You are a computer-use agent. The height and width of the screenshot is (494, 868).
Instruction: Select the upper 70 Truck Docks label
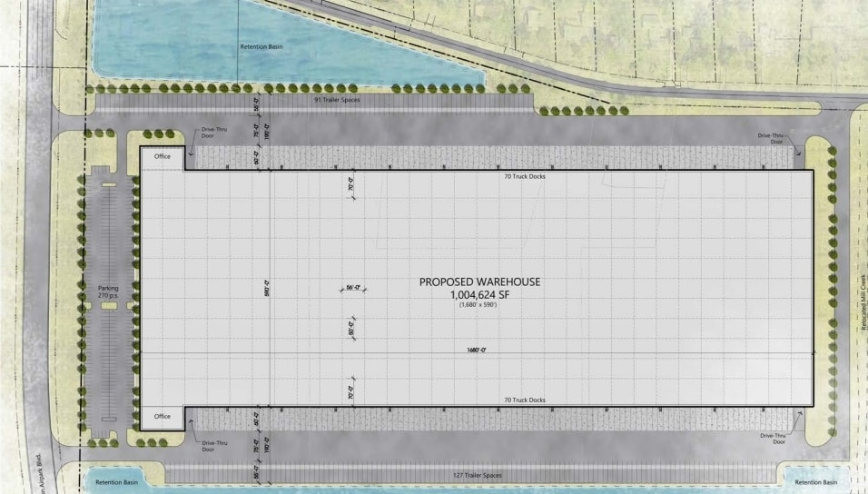(x=527, y=176)
